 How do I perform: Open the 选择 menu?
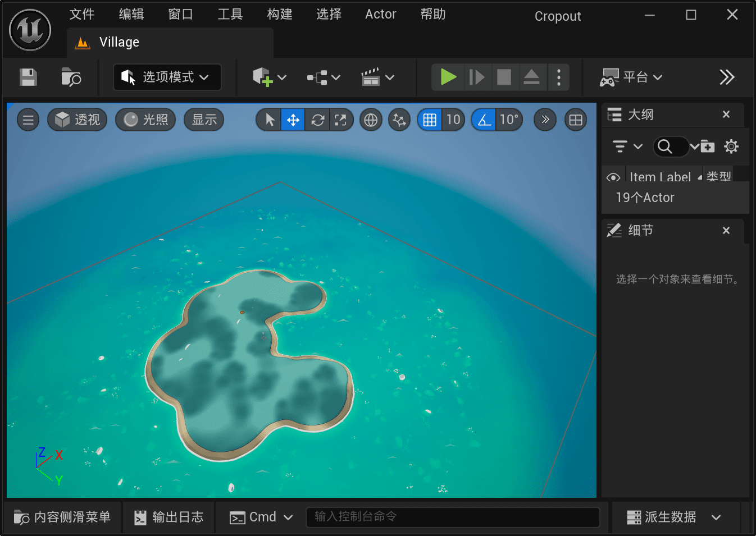coord(329,14)
